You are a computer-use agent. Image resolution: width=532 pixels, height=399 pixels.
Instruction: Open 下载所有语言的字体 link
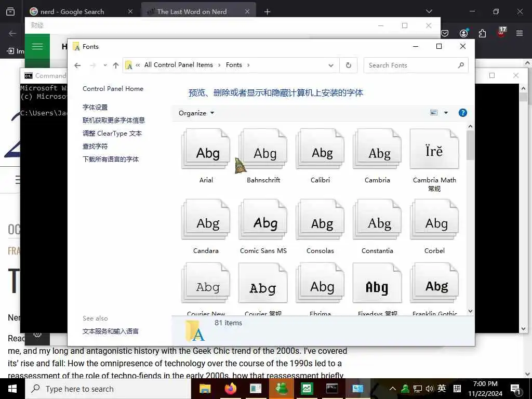tap(111, 159)
